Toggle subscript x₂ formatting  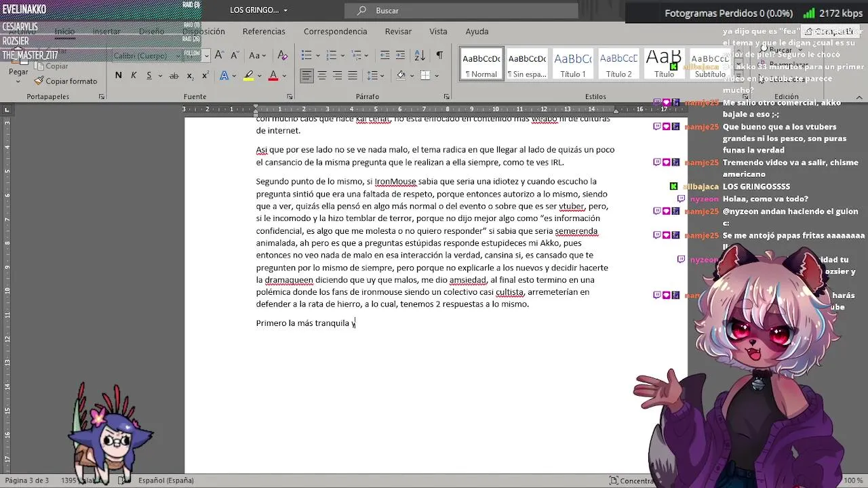190,75
